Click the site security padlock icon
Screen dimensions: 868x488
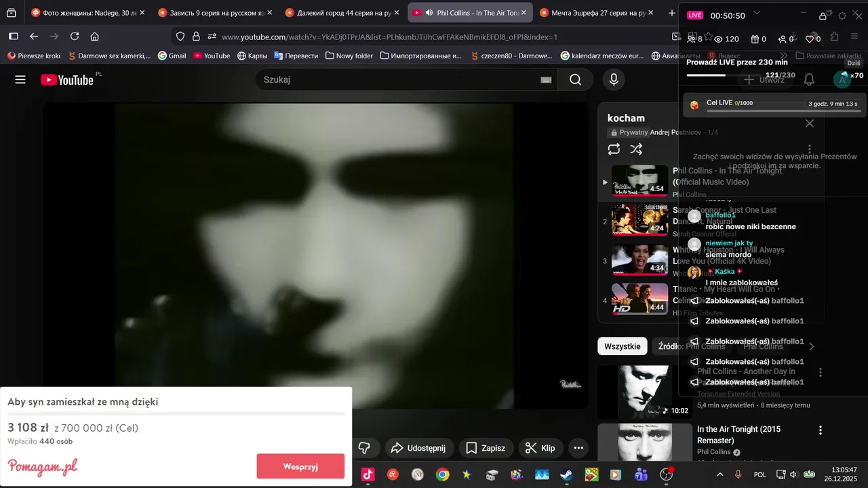tap(196, 37)
